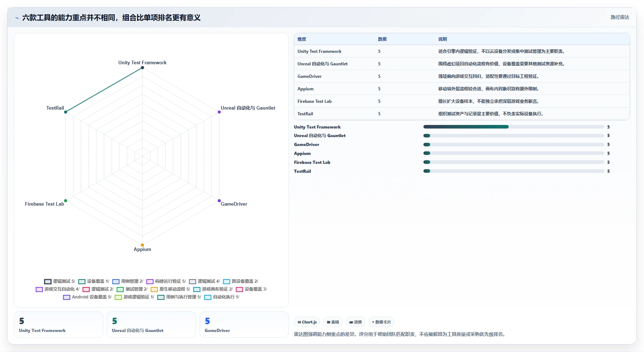
Task: Click the GameDriver progress bar
Action: (514, 145)
